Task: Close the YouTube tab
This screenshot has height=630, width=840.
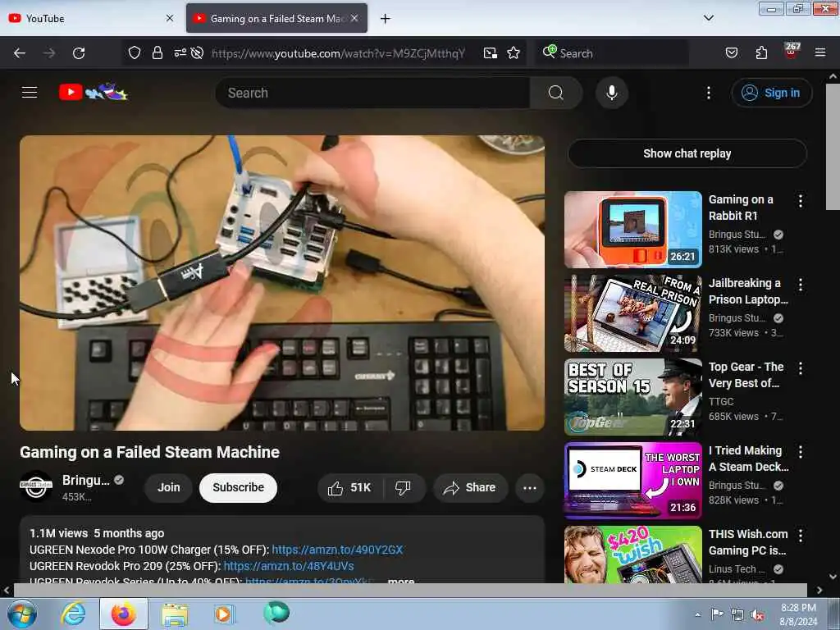Action: [170, 18]
